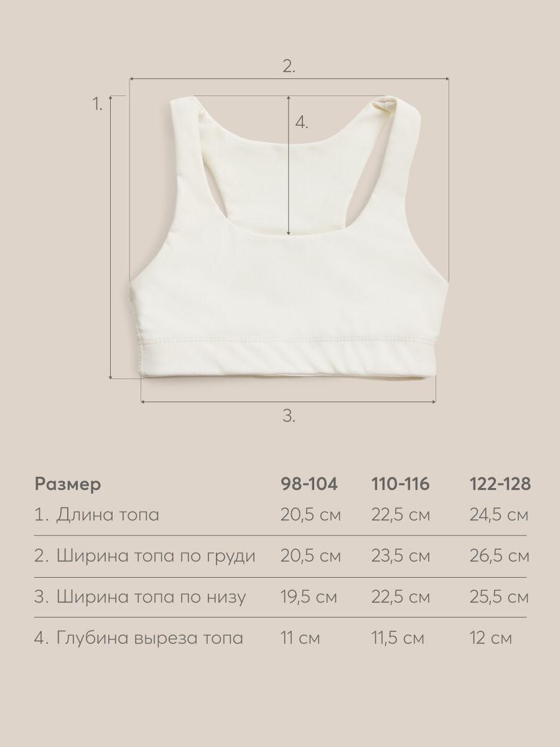
Task: Select the 110-116 size column header
Action: tap(401, 484)
